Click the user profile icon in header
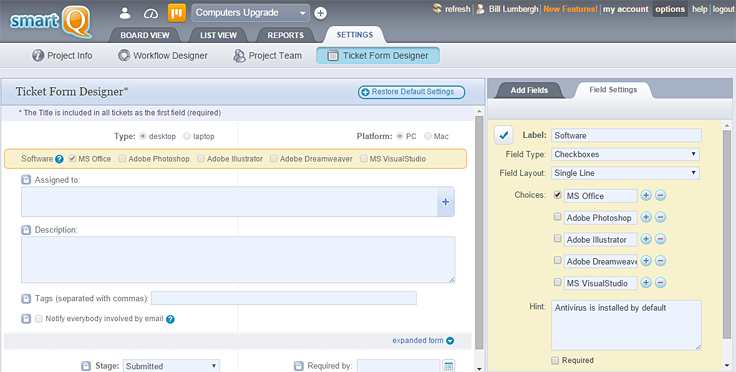Viewport: 736px width, 372px height. (x=125, y=13)
